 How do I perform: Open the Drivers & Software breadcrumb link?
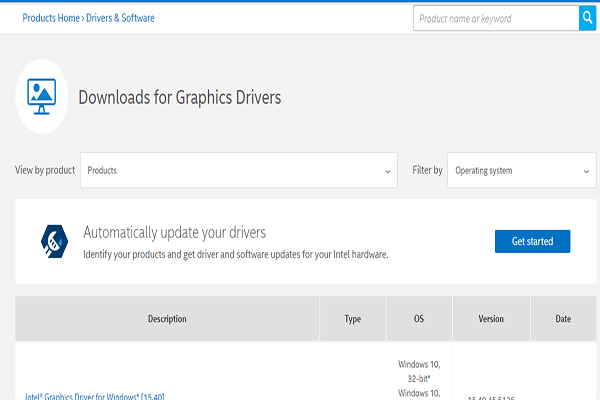pyautogui.click(x=120, y=18)
